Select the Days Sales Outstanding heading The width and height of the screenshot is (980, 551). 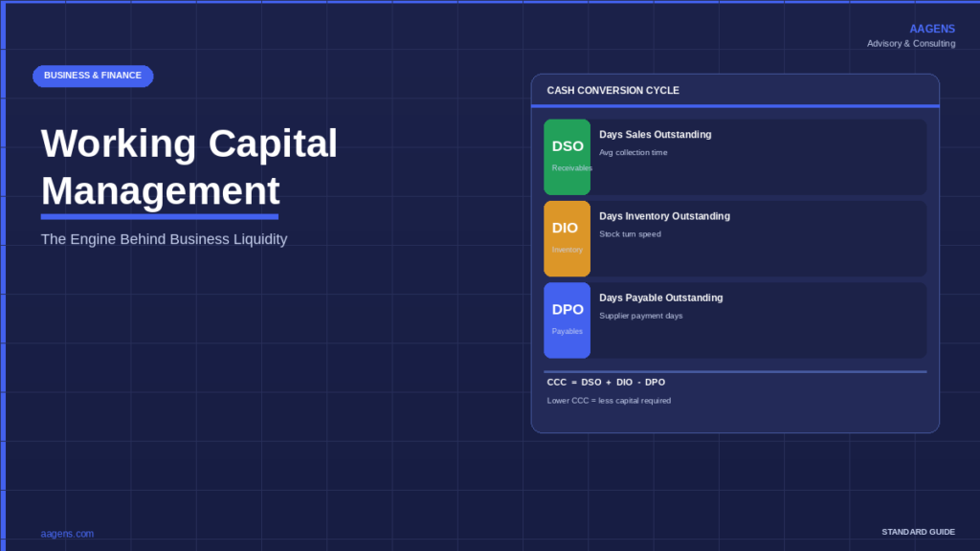655,134
